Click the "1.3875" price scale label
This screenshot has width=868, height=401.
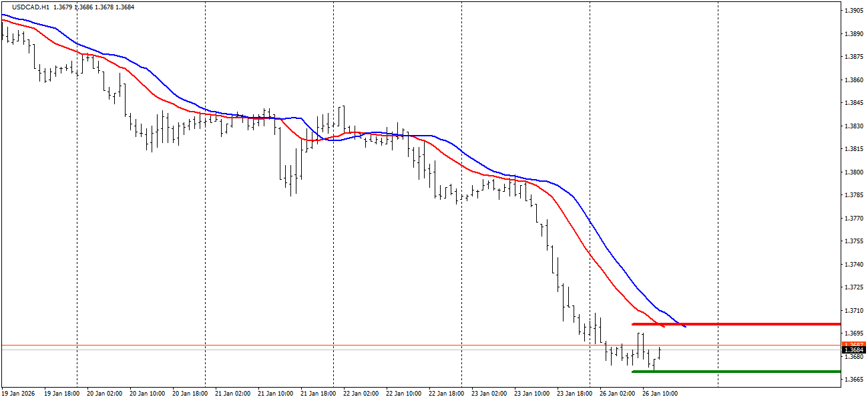pos(854,57)
